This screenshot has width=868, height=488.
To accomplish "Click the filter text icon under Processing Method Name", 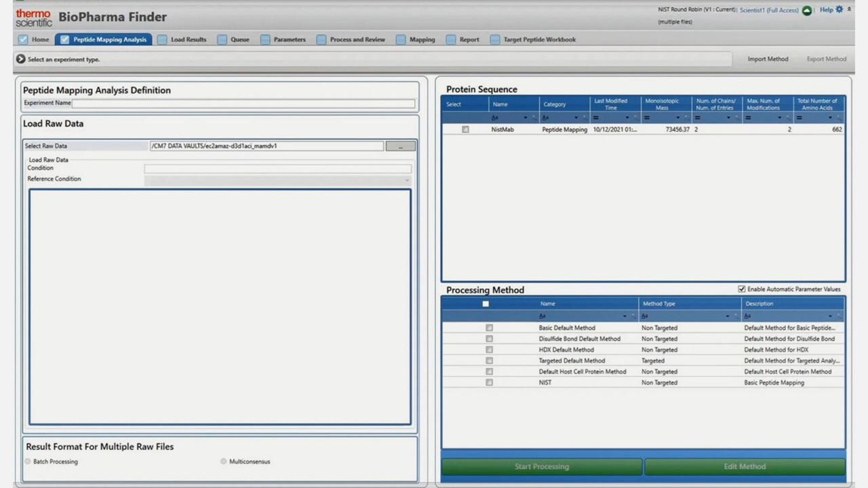I will point(542,316).
